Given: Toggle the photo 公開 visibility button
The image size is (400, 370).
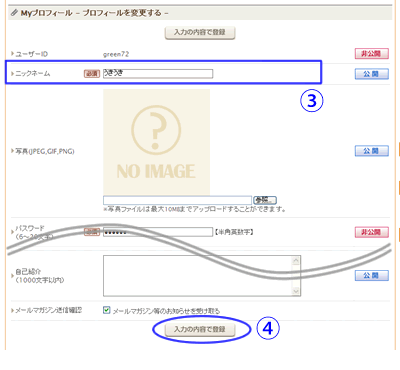Looking at the screenshot, I should tap(372, 151).
